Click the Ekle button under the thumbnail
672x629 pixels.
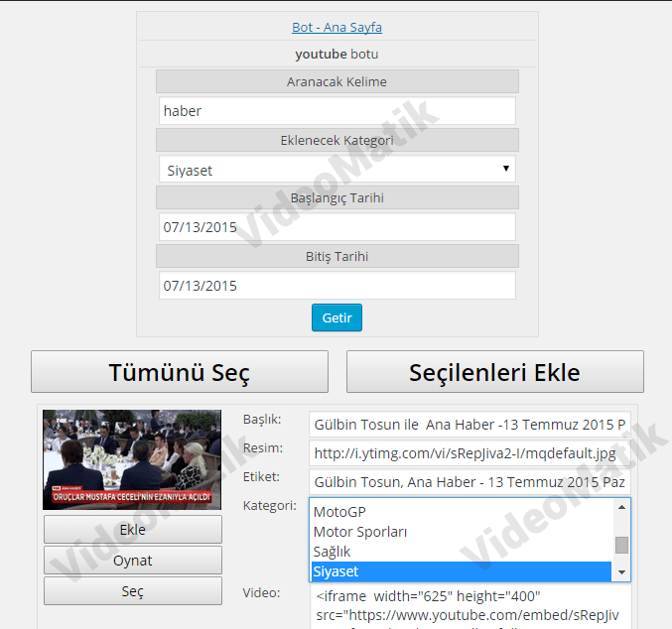(133, 530)
